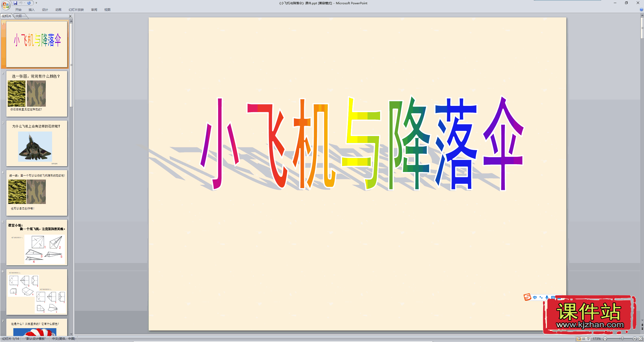Screen dimensions: 644x342
Task: Click the zoom in plus button
Action: (x=635, y=339)
